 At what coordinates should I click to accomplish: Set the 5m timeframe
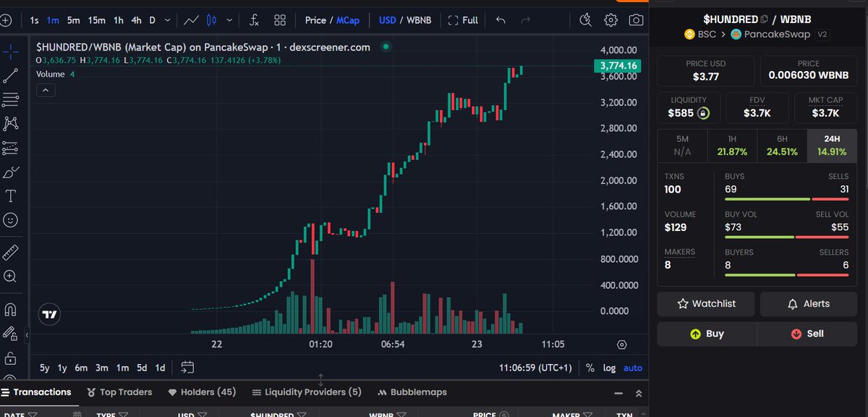[x=73, y=20]
